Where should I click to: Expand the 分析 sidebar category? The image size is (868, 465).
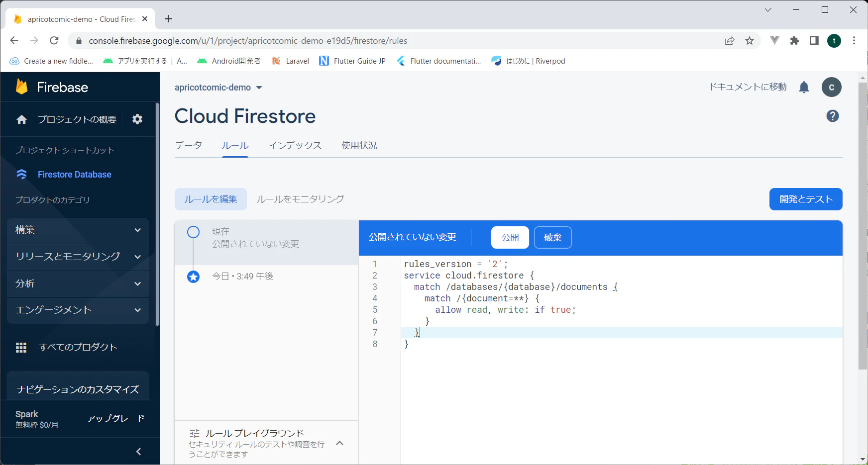click(x=78, y=284)
